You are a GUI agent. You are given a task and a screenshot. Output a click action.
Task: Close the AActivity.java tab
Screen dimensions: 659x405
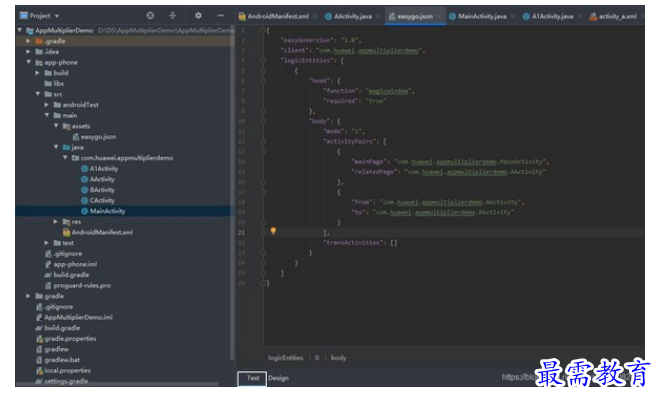[x=378, y=16]
